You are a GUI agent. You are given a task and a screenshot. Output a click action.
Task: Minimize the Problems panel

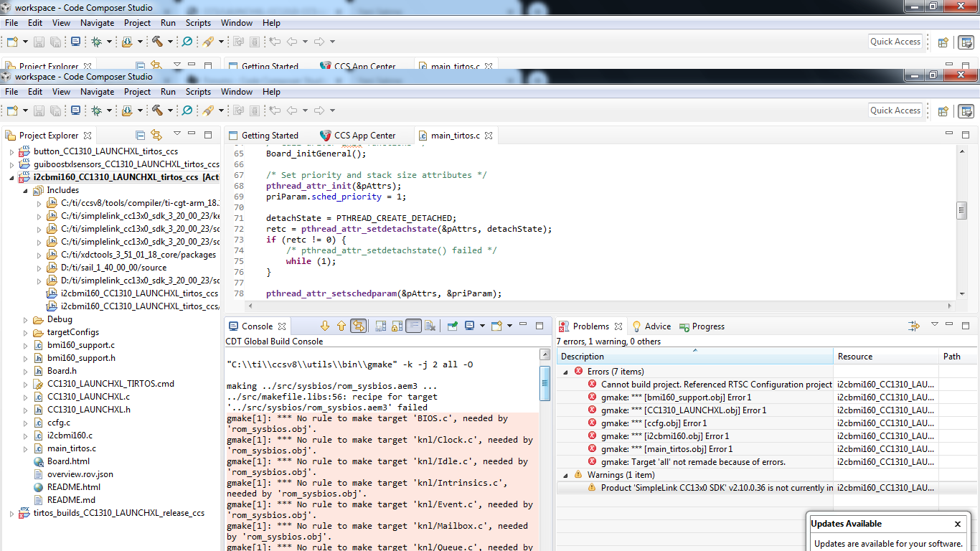tap(950, 326)
